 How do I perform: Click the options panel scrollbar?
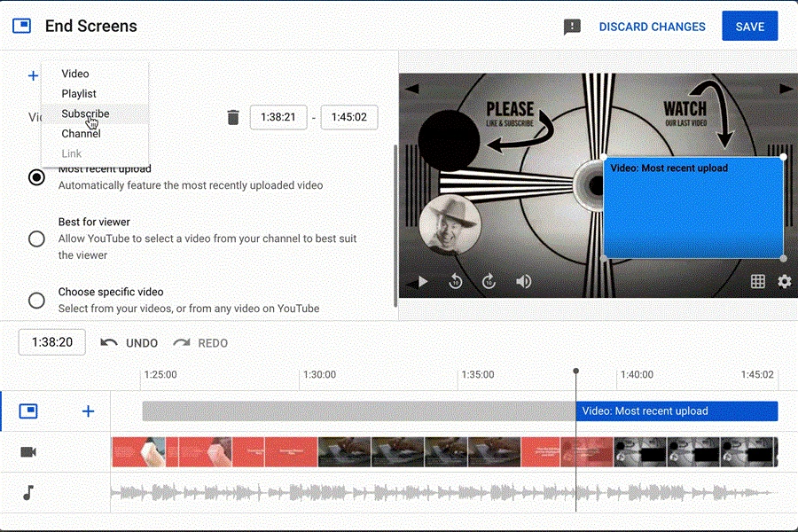pos(395,225)
